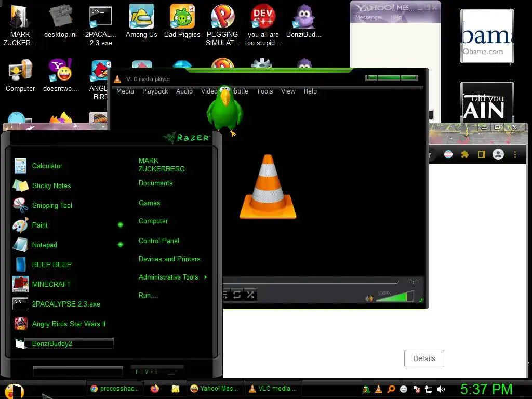Open the VLC Audio menu
532x399 pixels.
pos(184,91)
